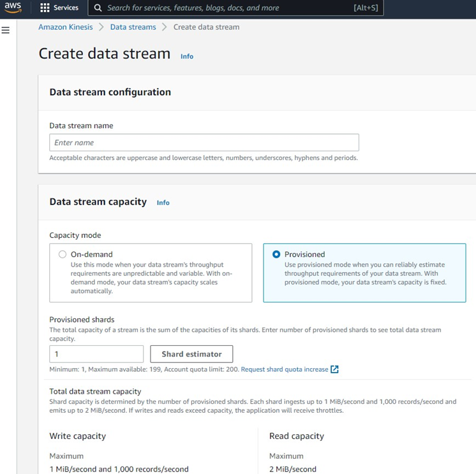The width and height of the screenshot is (476, 474).
Task: Select the Provisioned radio button
Action: (x=276, y=254)
